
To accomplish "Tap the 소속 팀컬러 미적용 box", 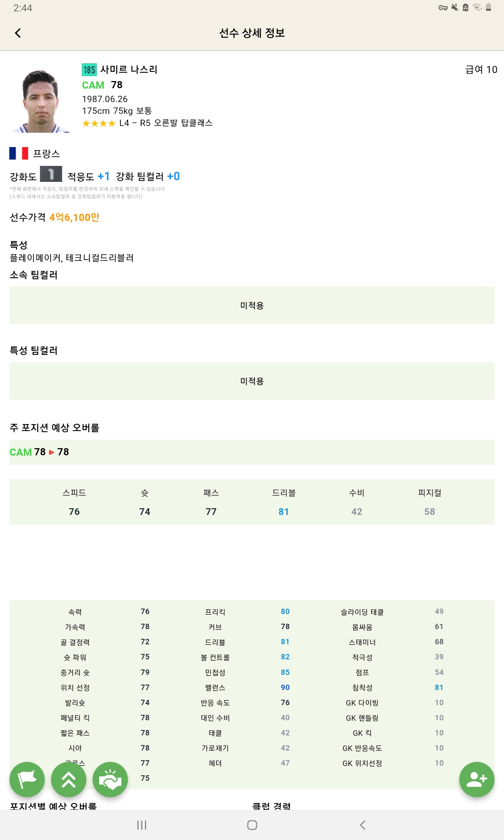I will click(x=252, y=305).
